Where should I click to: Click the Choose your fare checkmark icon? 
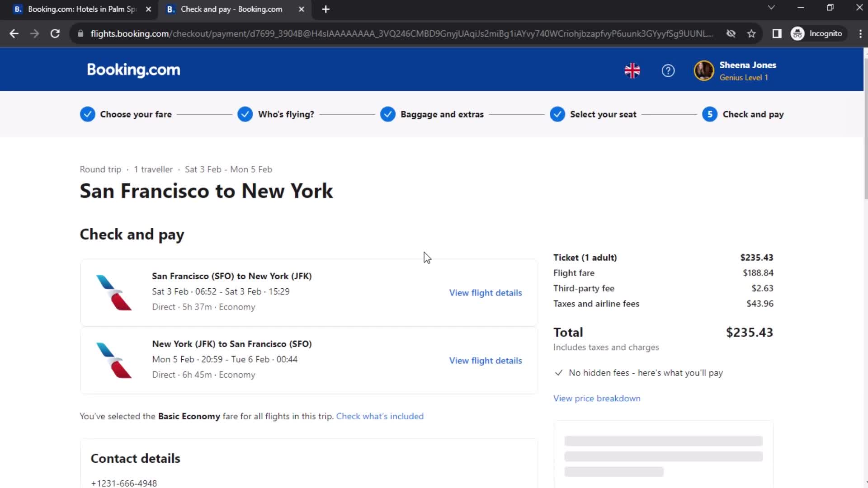[x=87, y=114]
